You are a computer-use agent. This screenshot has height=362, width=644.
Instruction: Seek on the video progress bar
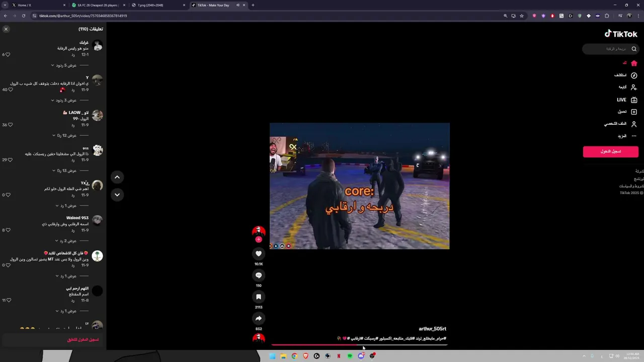[x=359, y=345]
